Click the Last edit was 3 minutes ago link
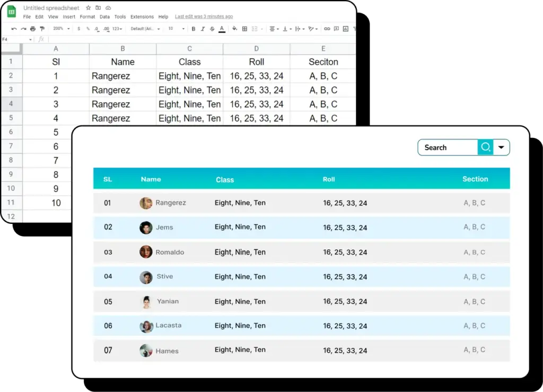Screen dimensions: 543x392 (204, 16)
